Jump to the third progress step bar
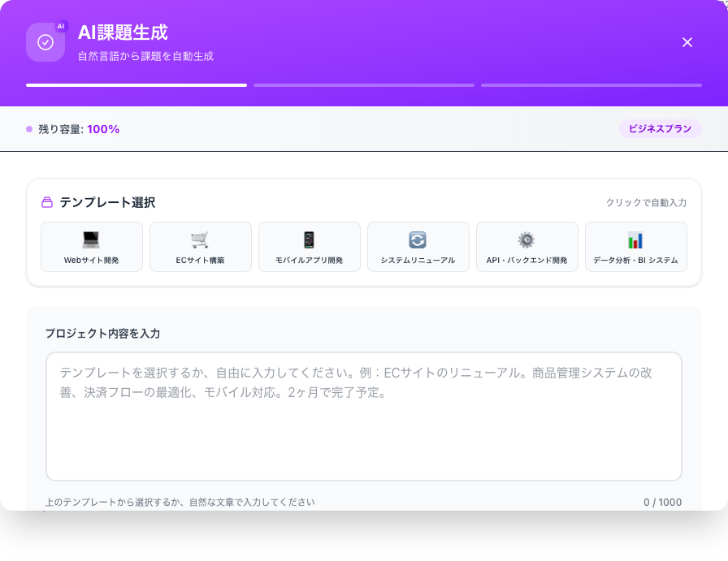The width and height of the screenshot is (728, 561). pyautogui.click(x=591, y=84)
